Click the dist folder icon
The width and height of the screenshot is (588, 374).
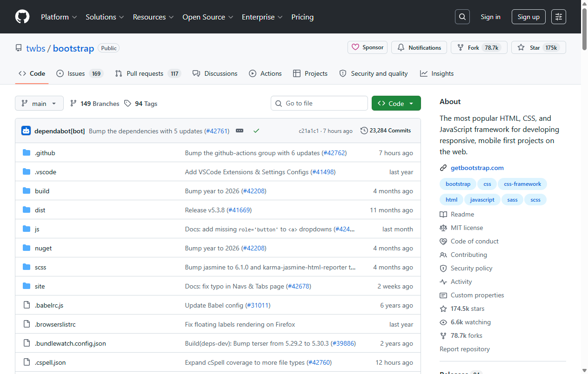coord(27,210)
